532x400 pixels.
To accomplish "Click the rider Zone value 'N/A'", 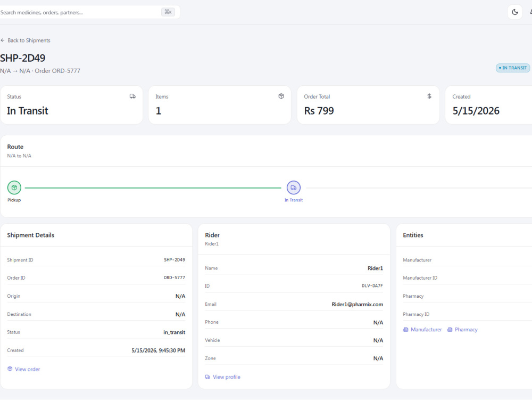I will pyautogui.click(x=378, y=358).
